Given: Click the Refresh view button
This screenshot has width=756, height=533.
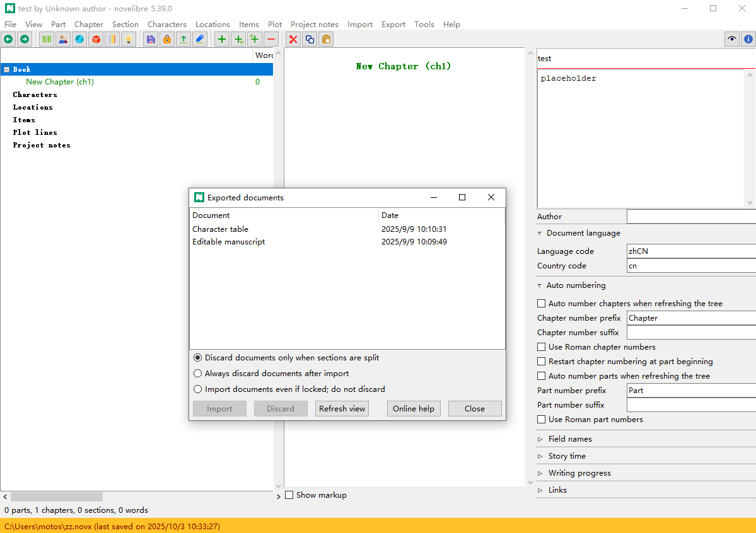Looking at the screenshot, I should point(342,409).
